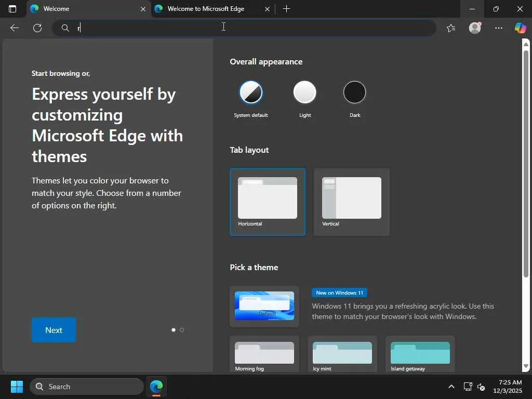Minimize the Edge window

(472, 9)
